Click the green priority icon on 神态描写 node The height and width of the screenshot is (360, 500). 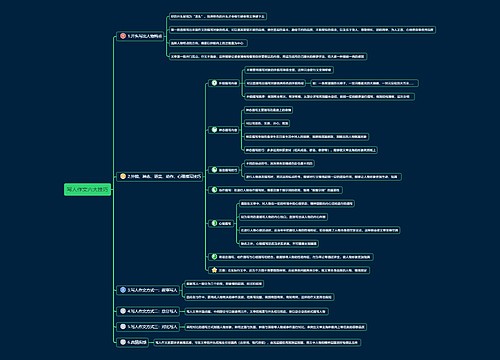214,130
